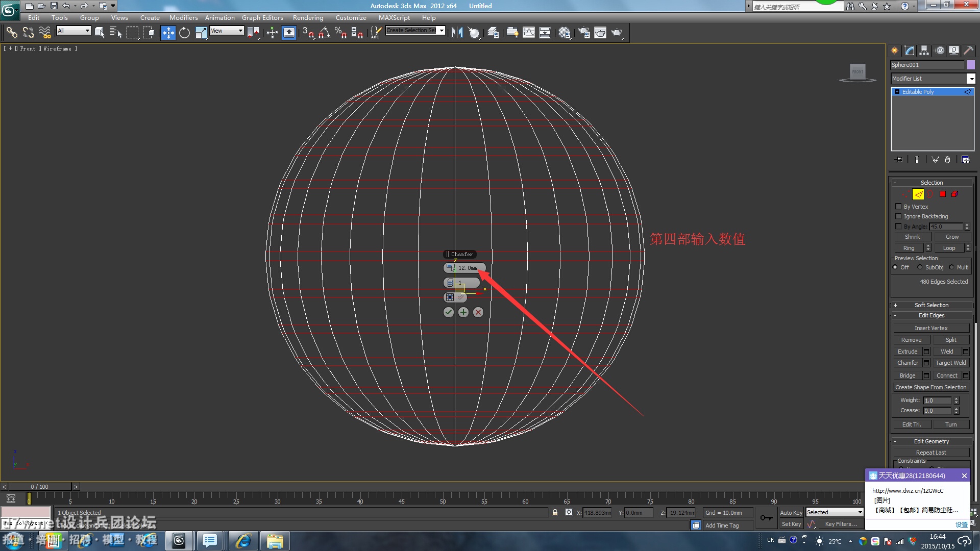Toggle the selection lock icon
This screenshot has width=980, height=551.
click(x=555, y=512)
